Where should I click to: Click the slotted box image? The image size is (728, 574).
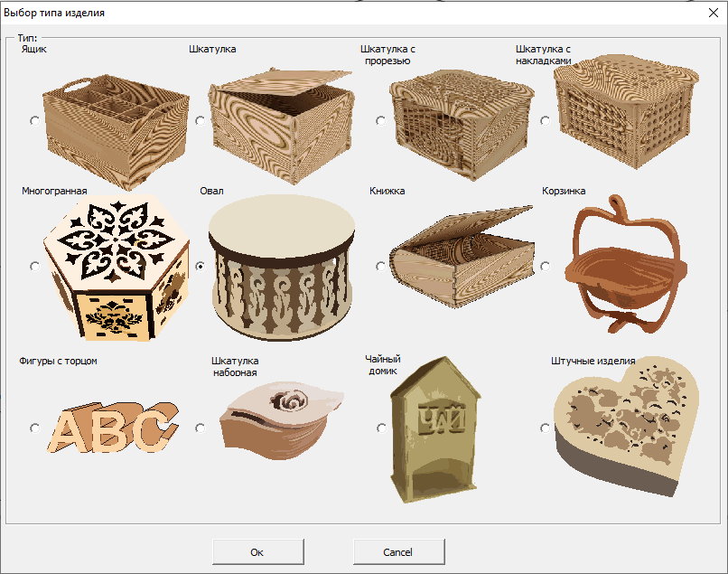462,125
